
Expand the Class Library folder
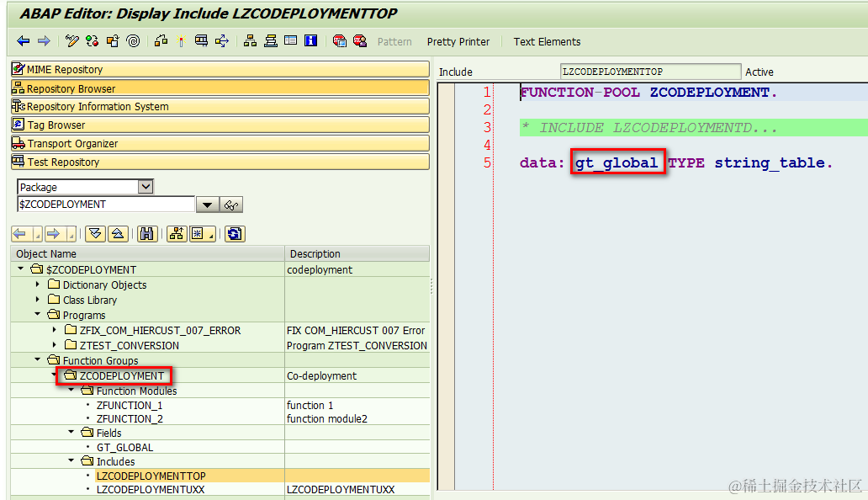pos(38,300)
